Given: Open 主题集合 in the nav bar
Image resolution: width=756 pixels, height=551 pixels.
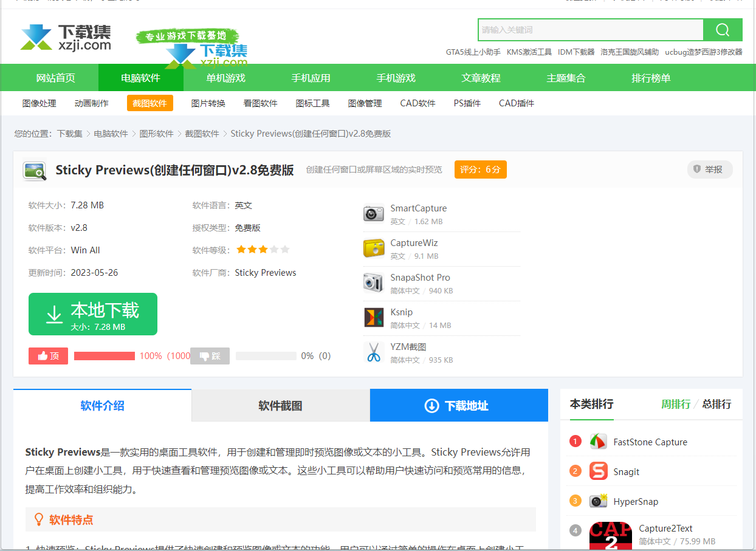Looking at the screenshot, I should [x=566, y=78].
